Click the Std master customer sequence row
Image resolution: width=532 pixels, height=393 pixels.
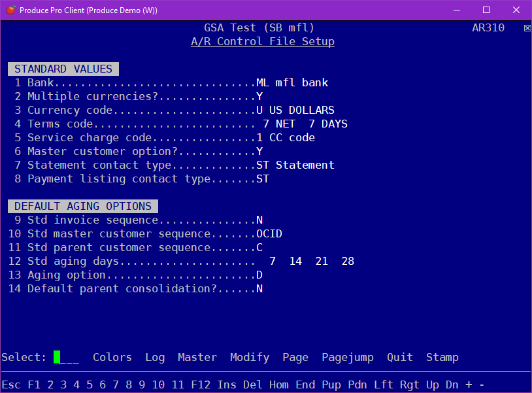point(145,234)
